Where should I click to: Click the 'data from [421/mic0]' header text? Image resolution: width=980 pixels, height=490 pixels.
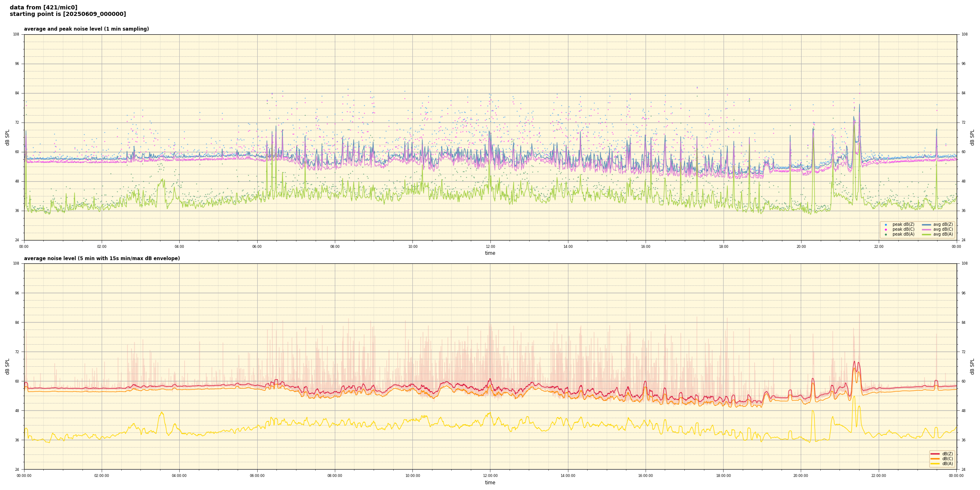44,7
